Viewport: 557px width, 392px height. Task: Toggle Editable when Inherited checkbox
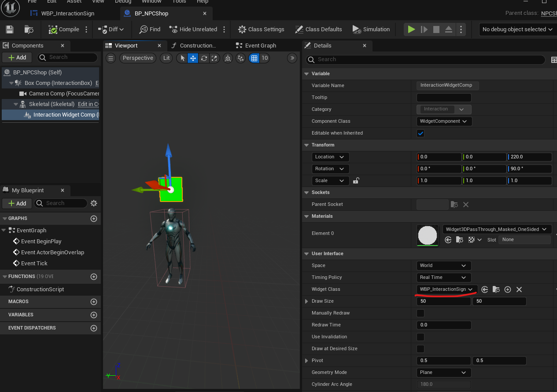click(421, 133)
